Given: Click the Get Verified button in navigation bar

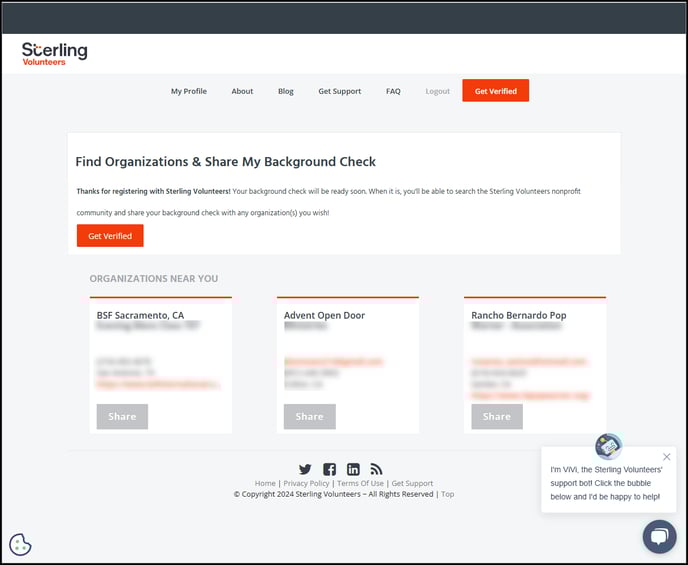Looking at the screenshot, I should click(x=495, y=91).
